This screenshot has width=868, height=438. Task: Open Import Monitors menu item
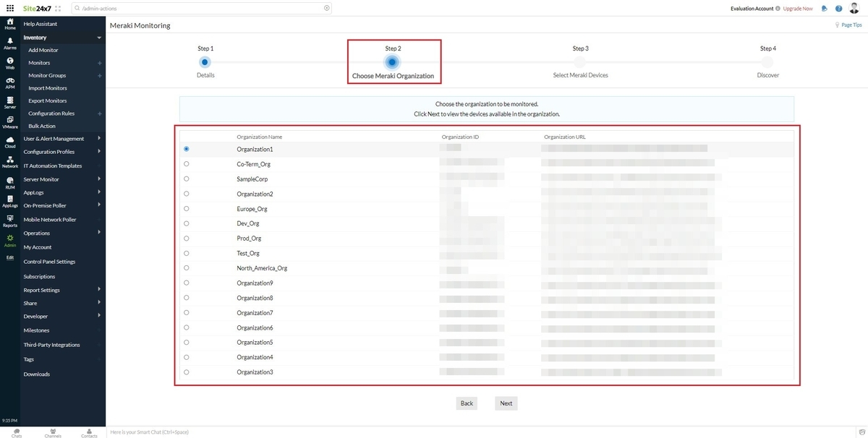coord(48,88)
